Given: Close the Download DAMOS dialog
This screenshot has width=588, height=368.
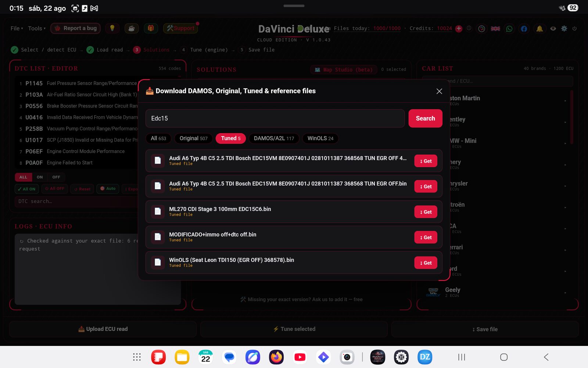Looking at the screenshot, I should [439, 91].
